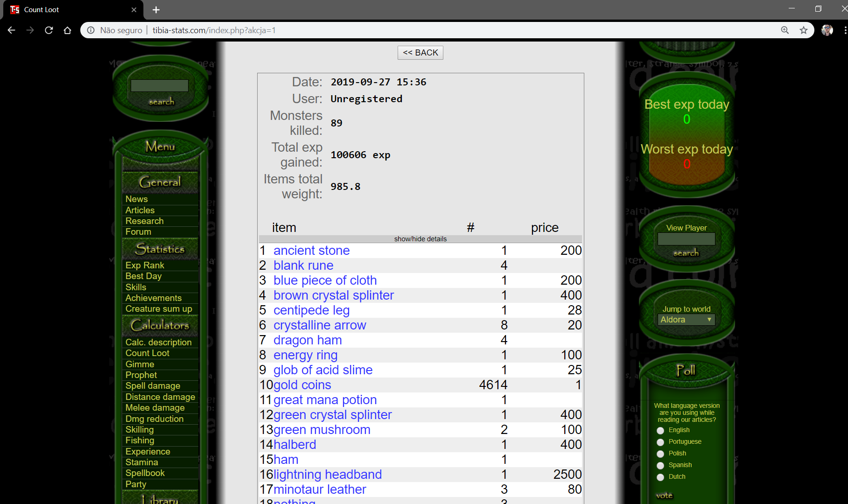Screen dimensions: 848x504
Task: Click inside the View Player input field
Action: pos(686,239)
